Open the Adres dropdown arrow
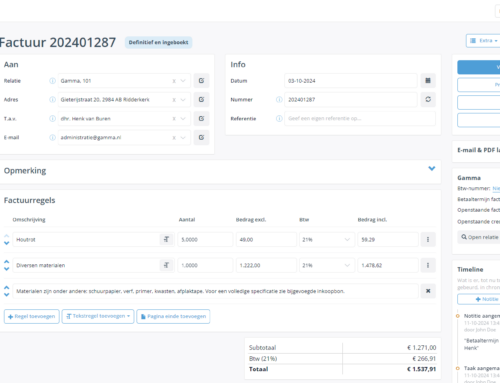The width and height of the screenshot is (500, 383). pyautogui.click(x=183, y=99)
